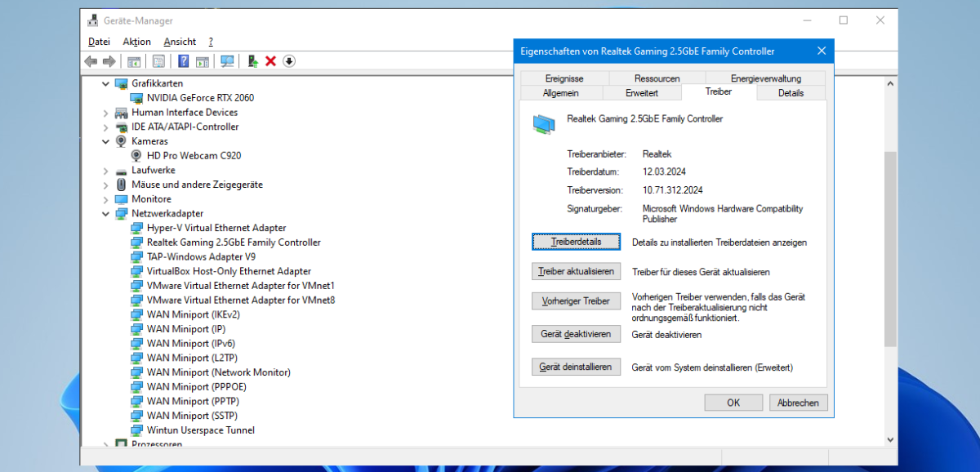The width and height of the screenshot is (980, 472).
Task: Select the Treiber tab
Action: coord(719,91)
